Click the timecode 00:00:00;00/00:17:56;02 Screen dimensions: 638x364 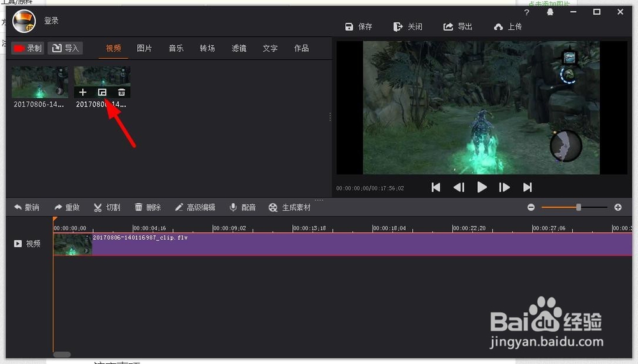[x=370, y=188]
